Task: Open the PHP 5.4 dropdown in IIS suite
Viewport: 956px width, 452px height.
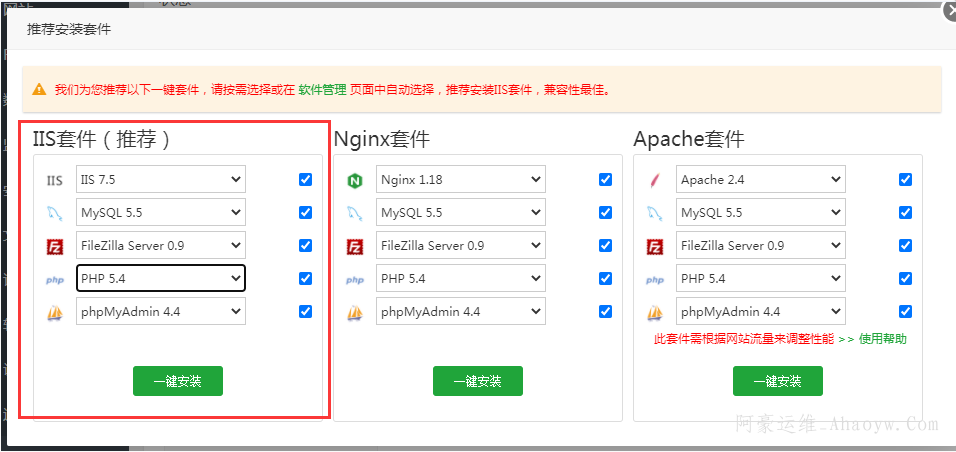Action: (161, 278)
